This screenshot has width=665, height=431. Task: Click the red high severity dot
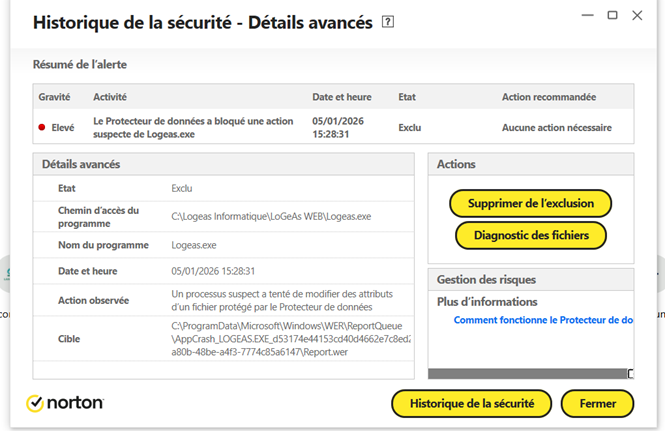[x=42, y=128]
